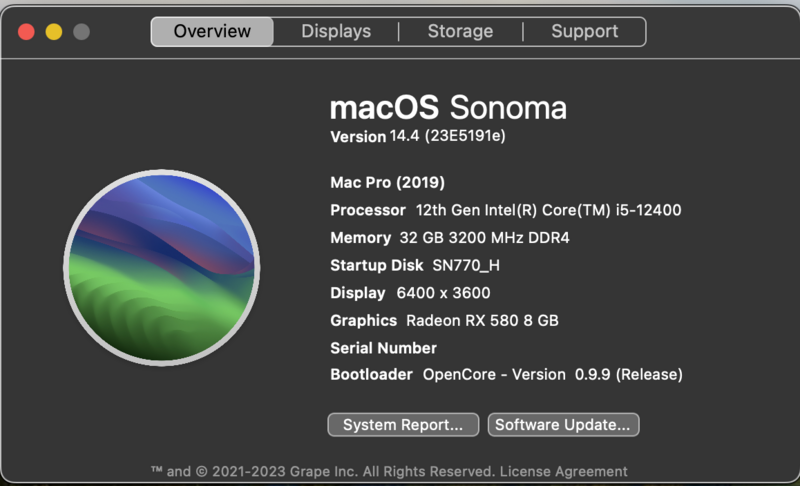Open System Report

tap(403, 425)
